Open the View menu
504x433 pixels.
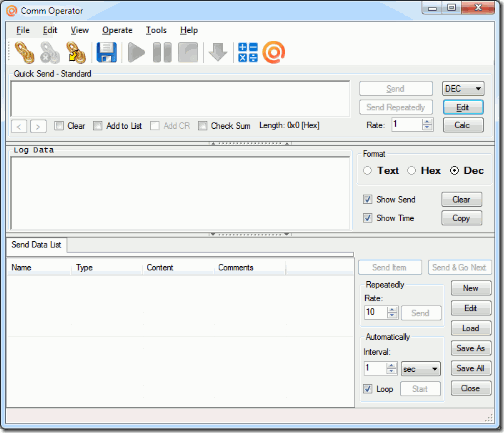tap(79, 30)
